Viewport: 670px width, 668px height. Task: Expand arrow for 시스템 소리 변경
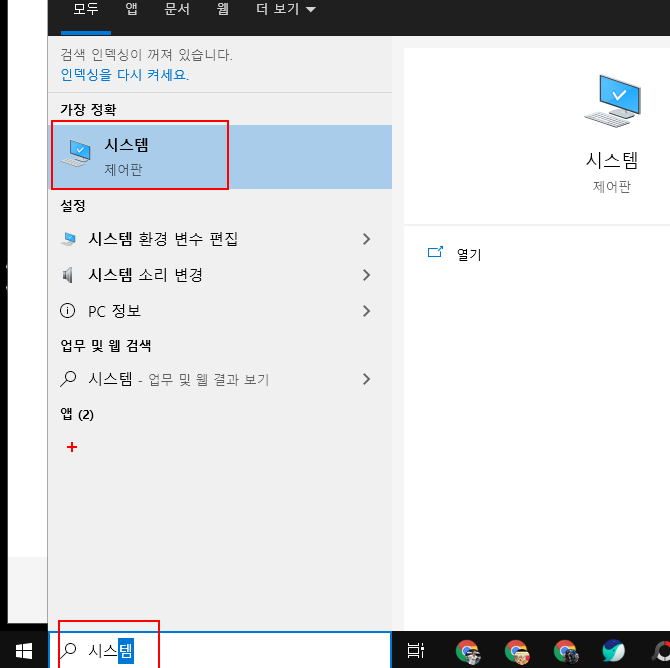pyautogui.click(x=366, y=275)
